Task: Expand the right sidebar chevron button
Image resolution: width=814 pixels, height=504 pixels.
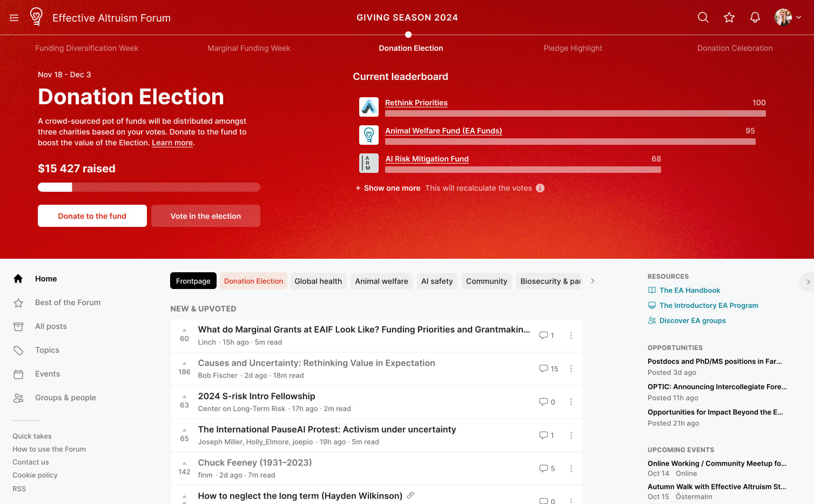Action: pyautogui.click(x=808, y=282)
